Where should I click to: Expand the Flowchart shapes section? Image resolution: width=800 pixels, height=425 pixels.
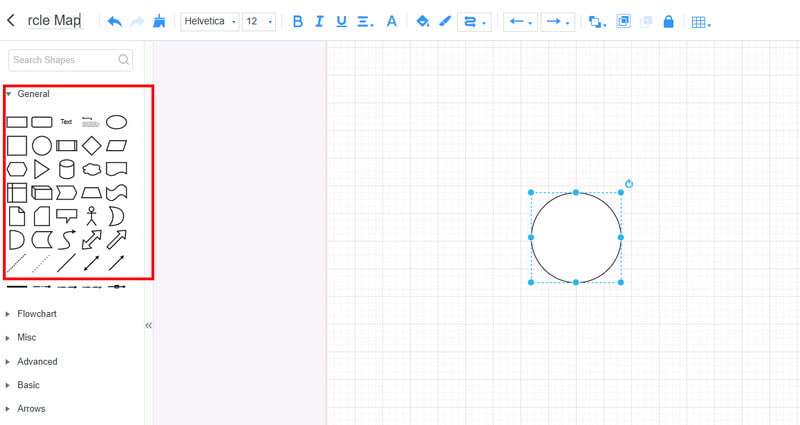[37, 314]
